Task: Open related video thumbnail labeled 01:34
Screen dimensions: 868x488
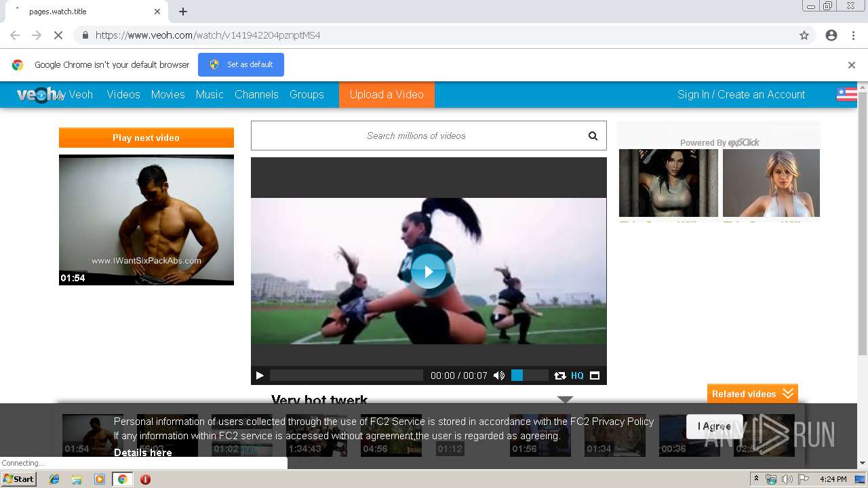Action: tap(615, 435)
